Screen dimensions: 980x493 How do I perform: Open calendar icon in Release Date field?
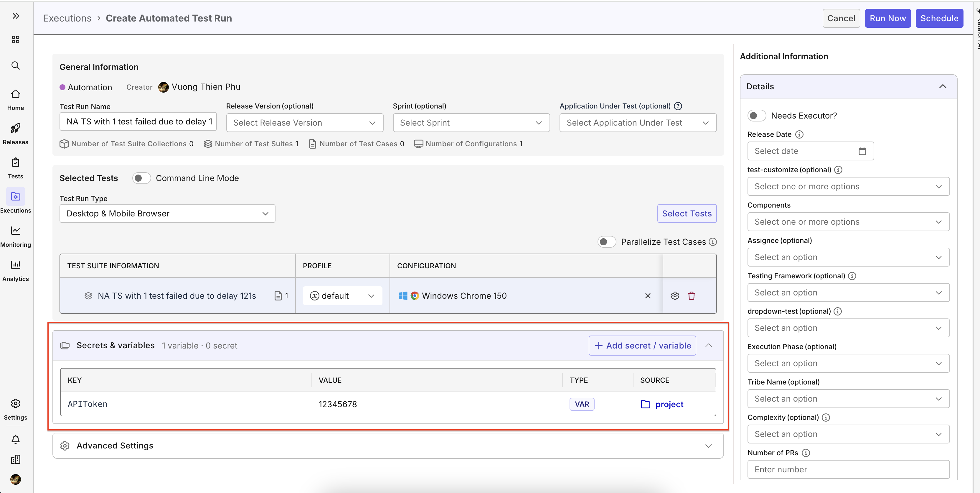click(862, 151)
